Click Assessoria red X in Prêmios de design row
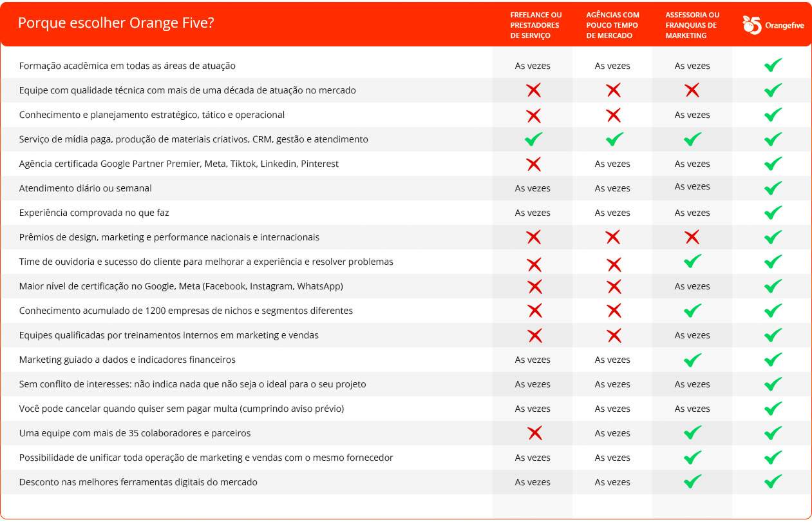Screen dimensions: 812x522 (x=692, y=237)
